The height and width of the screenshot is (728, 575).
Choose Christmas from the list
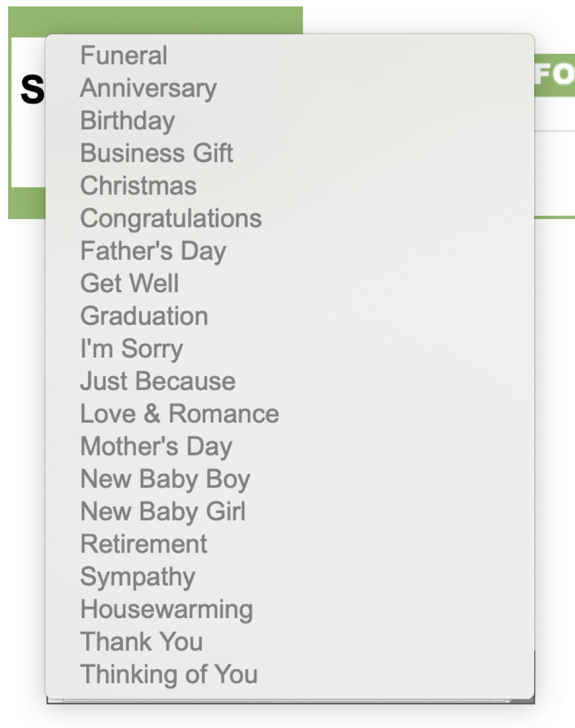coord(139,186)
